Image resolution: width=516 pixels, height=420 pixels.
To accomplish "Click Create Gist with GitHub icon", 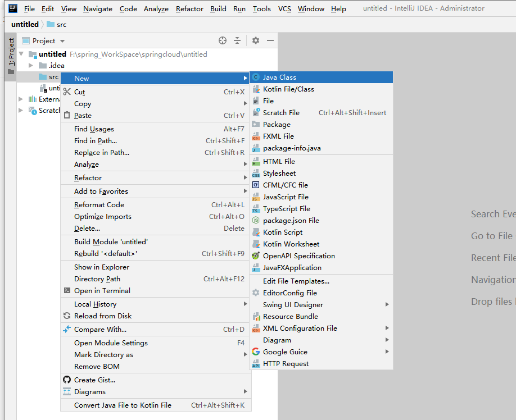I will (x=94, y=380).
